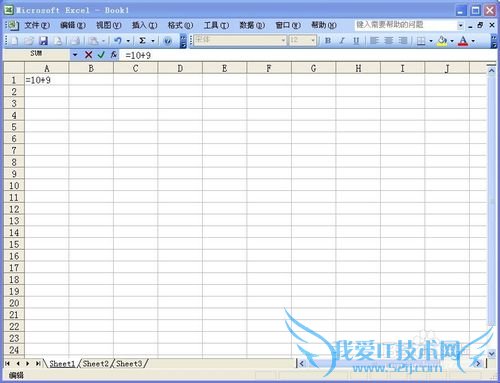Click the help question input box
500x383 pixels.
[406, 25]
